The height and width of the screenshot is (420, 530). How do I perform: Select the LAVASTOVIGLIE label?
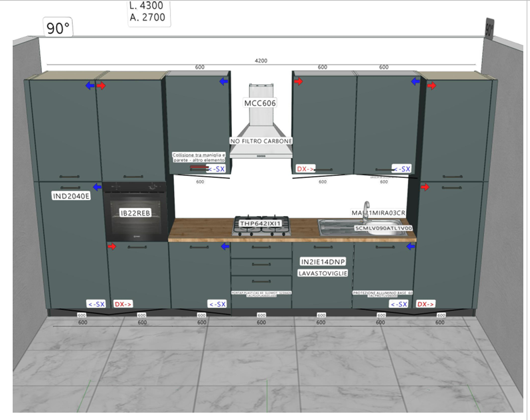point(323,273)
